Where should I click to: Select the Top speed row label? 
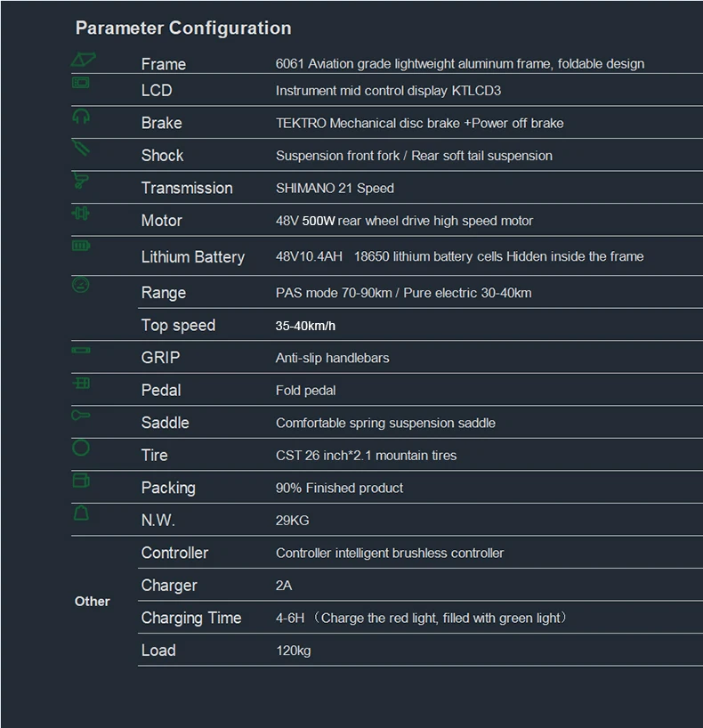(178, 326)
